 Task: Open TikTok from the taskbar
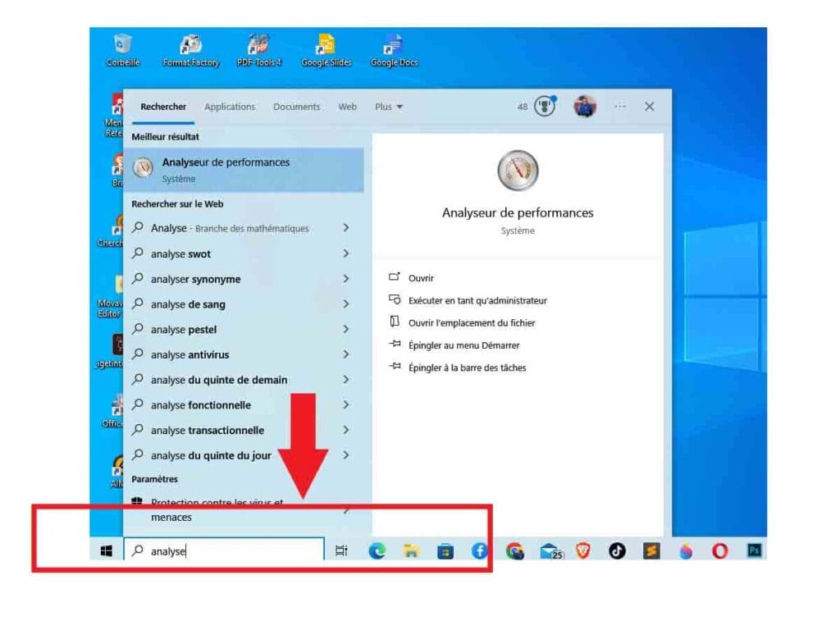click(x=617, y=552)
